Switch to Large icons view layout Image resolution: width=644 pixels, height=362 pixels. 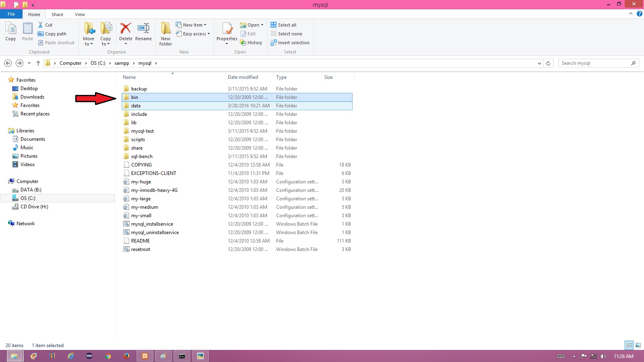(638, 345)
